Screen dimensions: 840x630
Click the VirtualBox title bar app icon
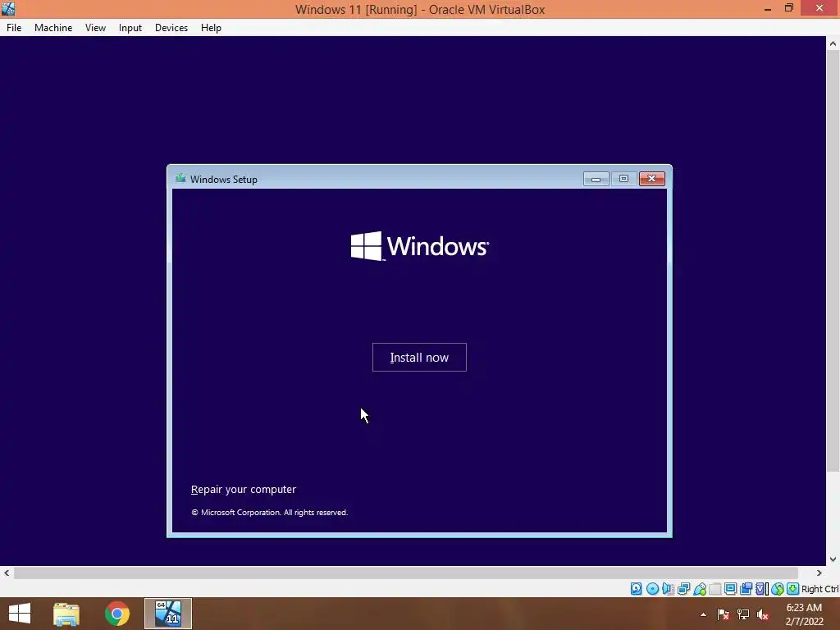coord(8,8)
